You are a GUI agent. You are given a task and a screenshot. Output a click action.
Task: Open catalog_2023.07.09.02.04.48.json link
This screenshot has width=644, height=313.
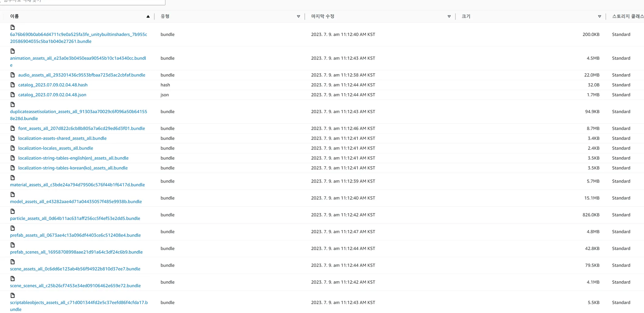[52, 95]
